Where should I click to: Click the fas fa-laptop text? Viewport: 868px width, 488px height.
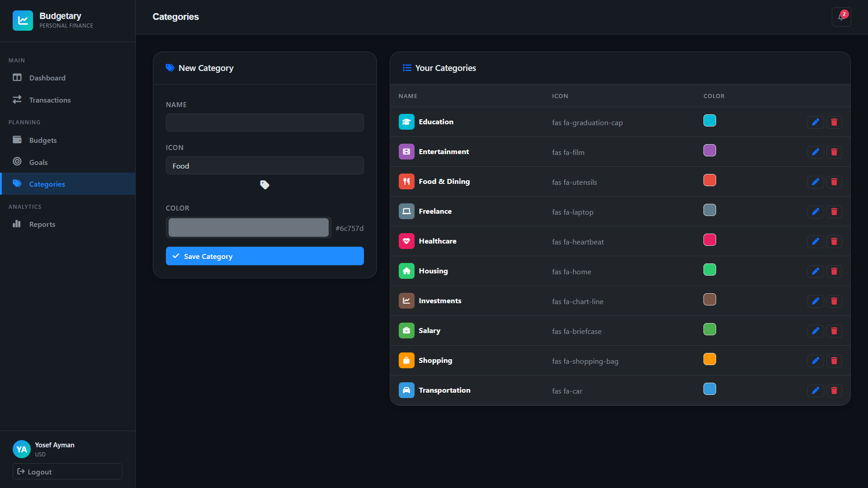point(572,212)
